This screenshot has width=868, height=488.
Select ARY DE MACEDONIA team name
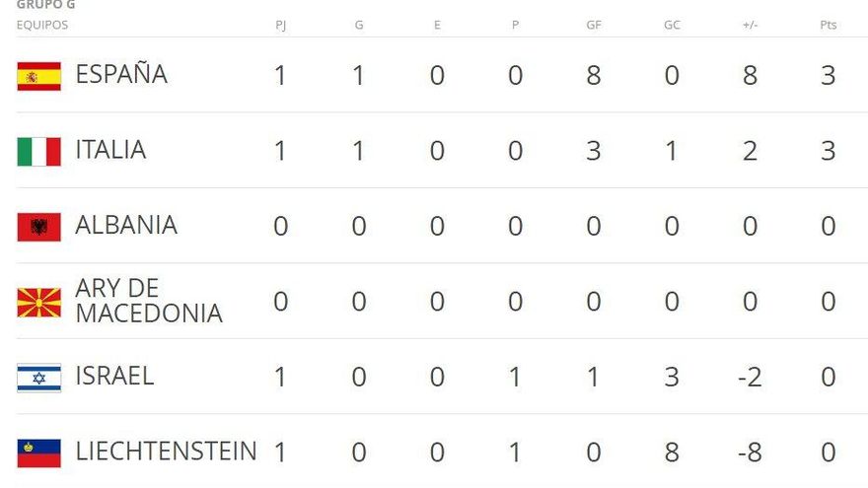pyautogui.click(x=148, y=301)
